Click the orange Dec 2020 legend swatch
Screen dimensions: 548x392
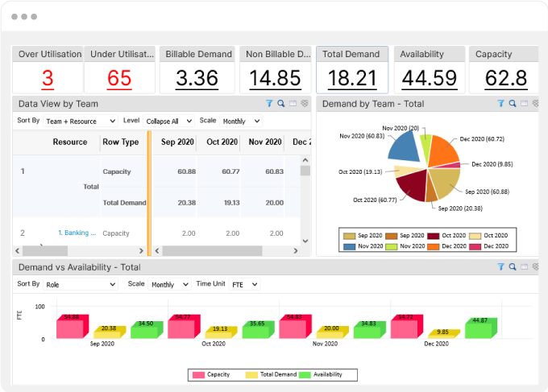433,246
